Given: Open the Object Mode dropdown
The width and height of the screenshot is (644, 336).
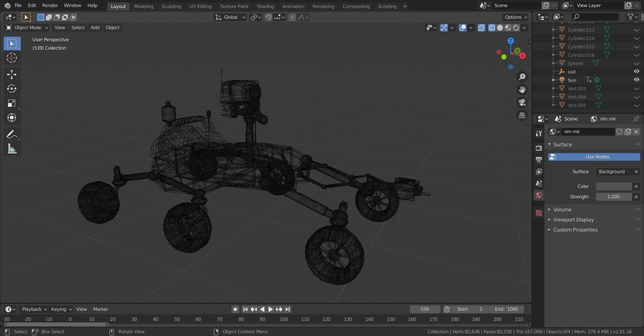Looking at the screenshot, I should click(x=27, y=28).
